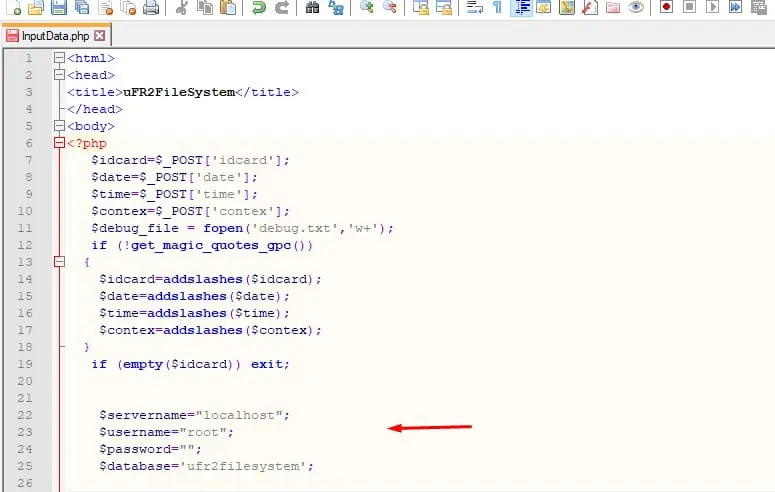Run the macro multiple times with the double arrow
Image resolution: width=775 pixels, height=492 pixels.
pyautogui.click(x=735, y=7)
